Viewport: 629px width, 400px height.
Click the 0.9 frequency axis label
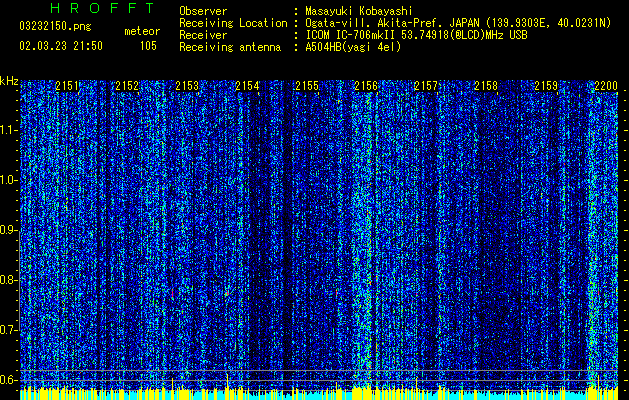9,230
